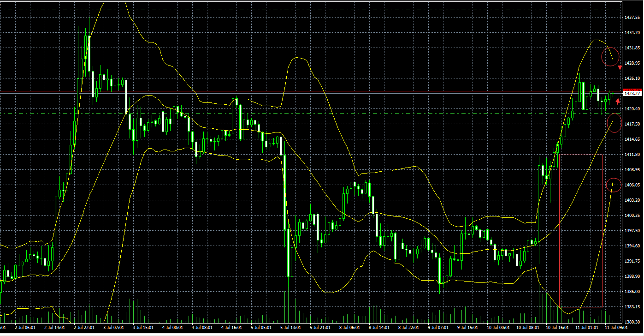This screenshot has height=336, width=644.
Task: Click the current price label 1423.27
Action: pyautogui.click(x=632, y=94)
